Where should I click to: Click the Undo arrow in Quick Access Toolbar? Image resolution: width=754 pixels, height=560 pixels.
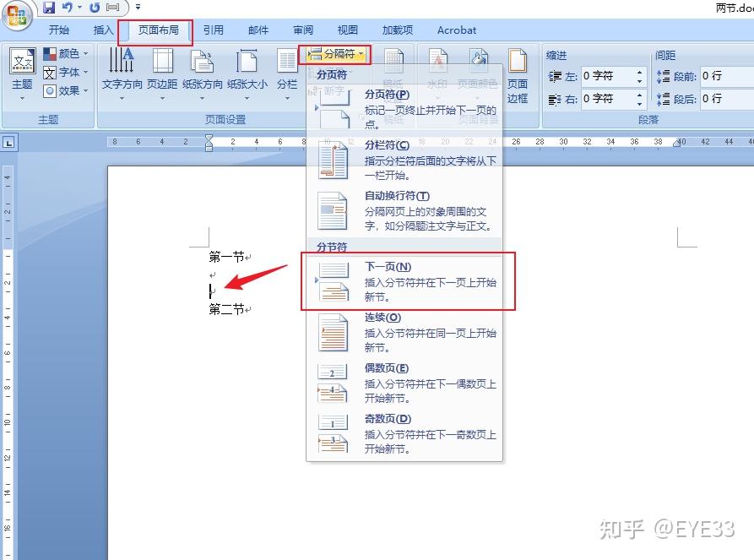pyautogui.click(x=68, y=7)
